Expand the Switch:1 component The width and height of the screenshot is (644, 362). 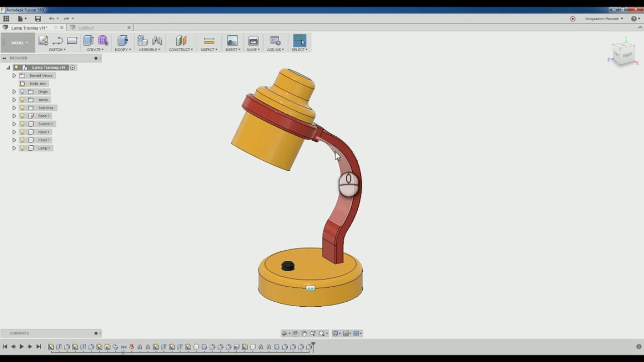coord(14,124)
